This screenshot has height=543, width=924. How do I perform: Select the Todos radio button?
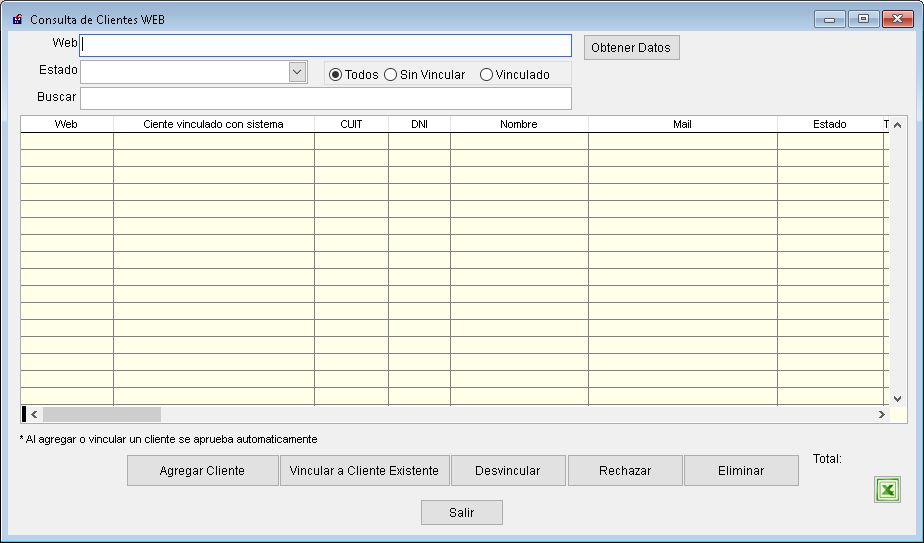[336, 75]
